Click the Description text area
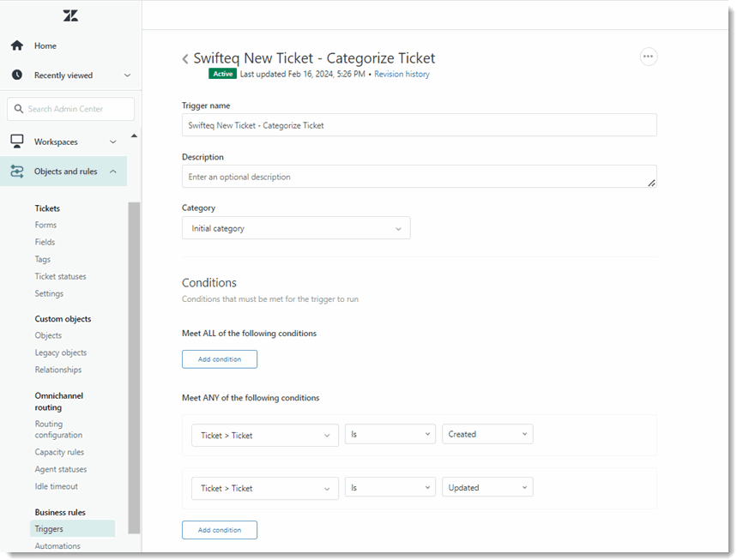 [x=420, y=176]
